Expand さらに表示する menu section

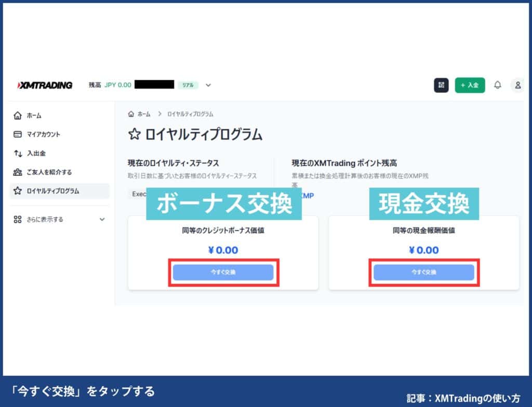click(x=59, y=220)
